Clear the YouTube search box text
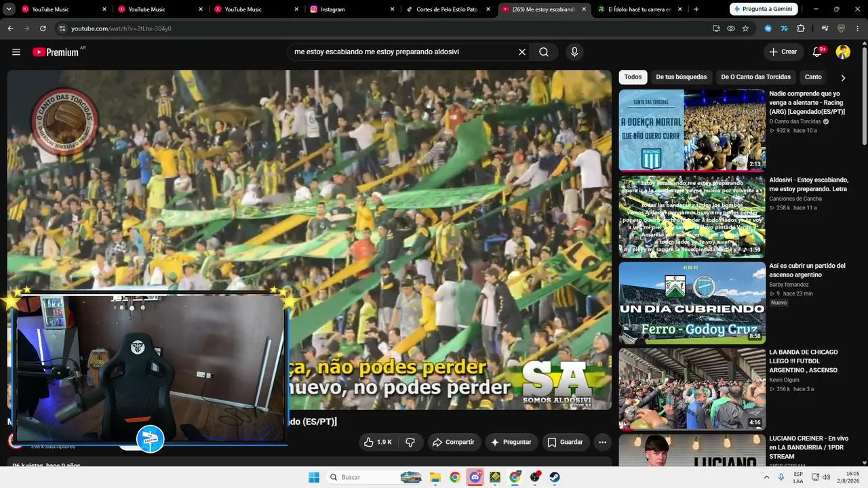 pyautogui.click(x=522, y=52)
